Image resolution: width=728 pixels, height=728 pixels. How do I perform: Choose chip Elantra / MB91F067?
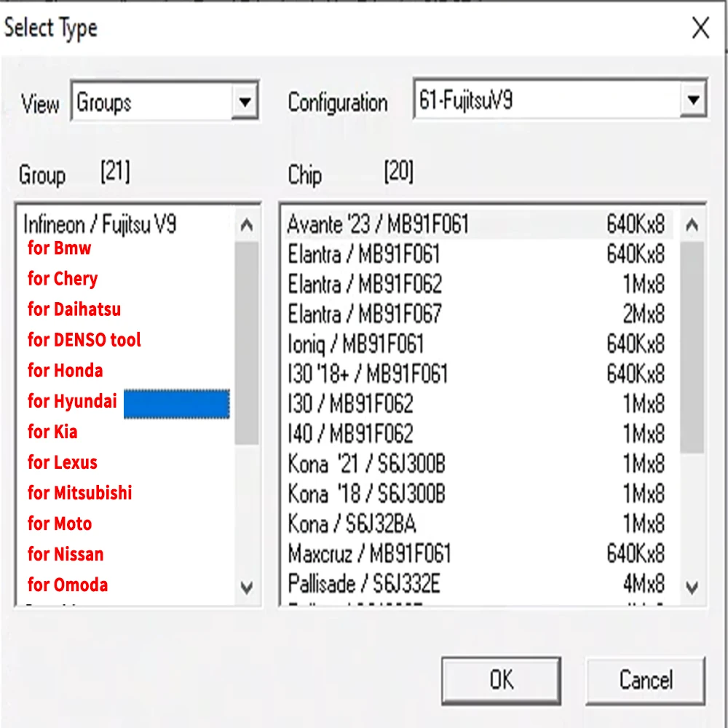pos(478,314)
